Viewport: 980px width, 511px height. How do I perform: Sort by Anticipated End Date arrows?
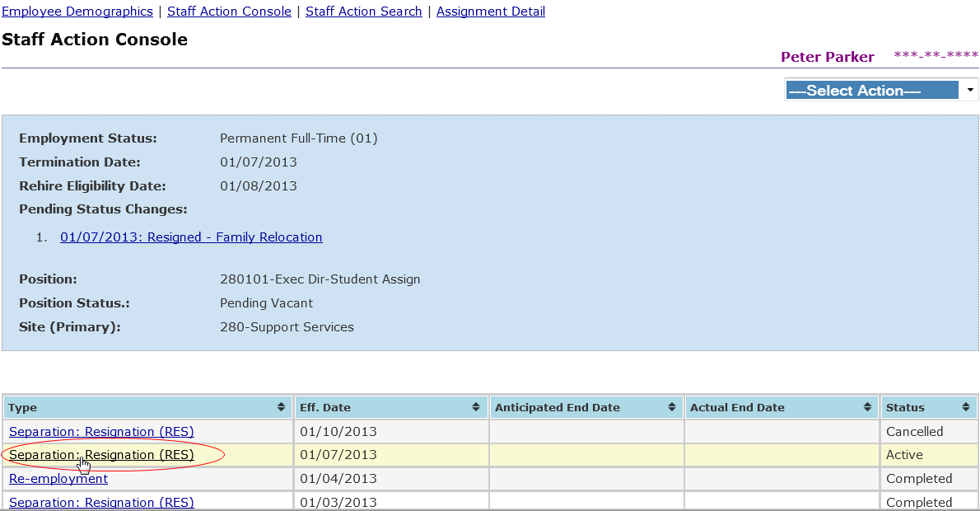pyautogui.click(x=673, y=407)
